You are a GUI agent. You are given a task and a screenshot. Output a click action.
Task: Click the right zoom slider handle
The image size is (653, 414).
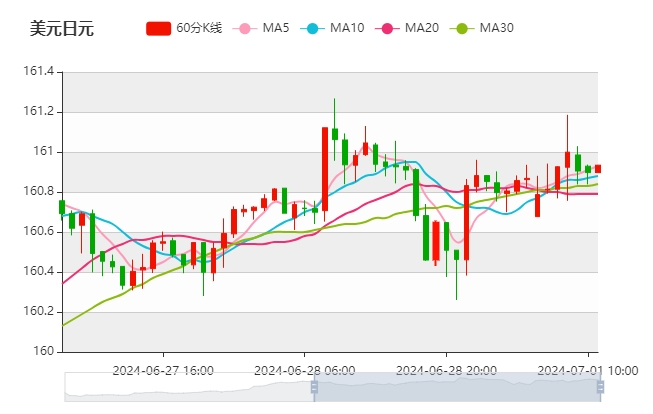600,387
